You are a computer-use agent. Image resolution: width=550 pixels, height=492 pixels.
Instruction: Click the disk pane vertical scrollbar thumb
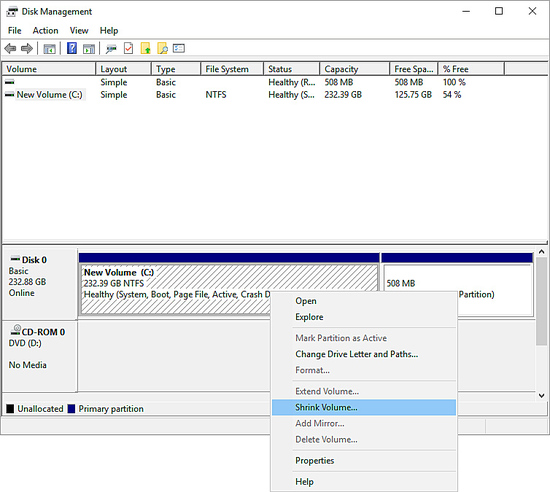542,301
